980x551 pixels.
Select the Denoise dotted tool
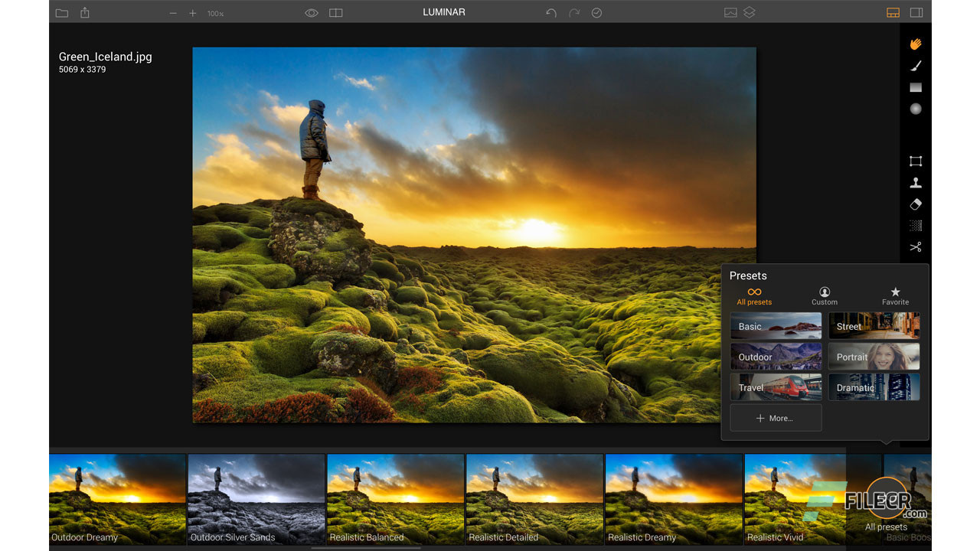pyautogui.click(x=916, y=226)
